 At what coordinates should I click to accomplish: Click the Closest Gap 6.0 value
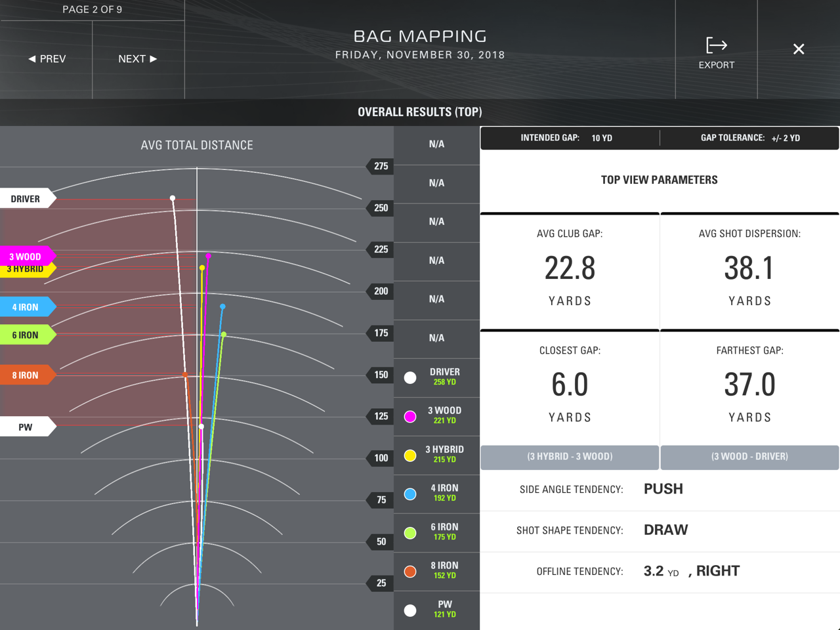click(x=570, y=385)
